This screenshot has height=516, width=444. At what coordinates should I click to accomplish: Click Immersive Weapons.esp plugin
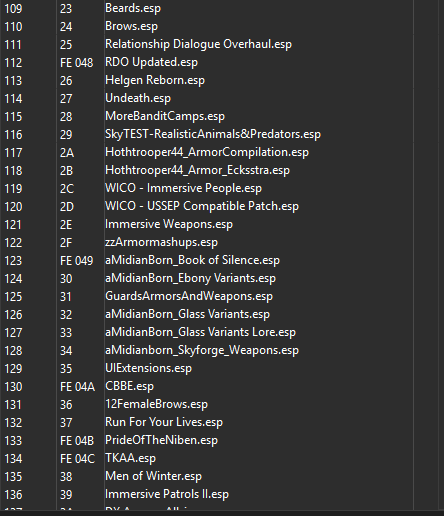pos(169,224)
